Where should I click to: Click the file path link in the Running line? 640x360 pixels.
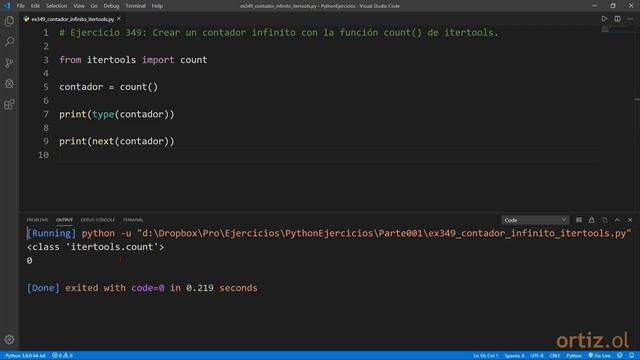coord(384,233)
